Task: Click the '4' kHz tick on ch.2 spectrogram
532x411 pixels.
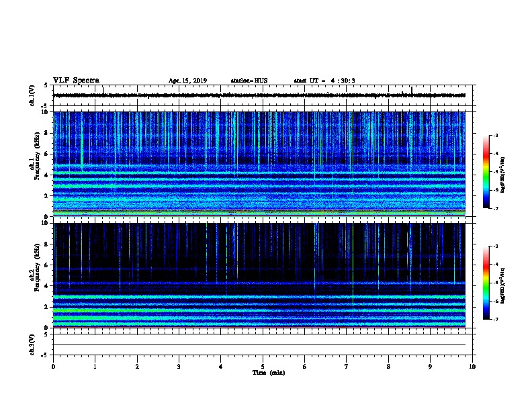Action: (x=47, y=286)
